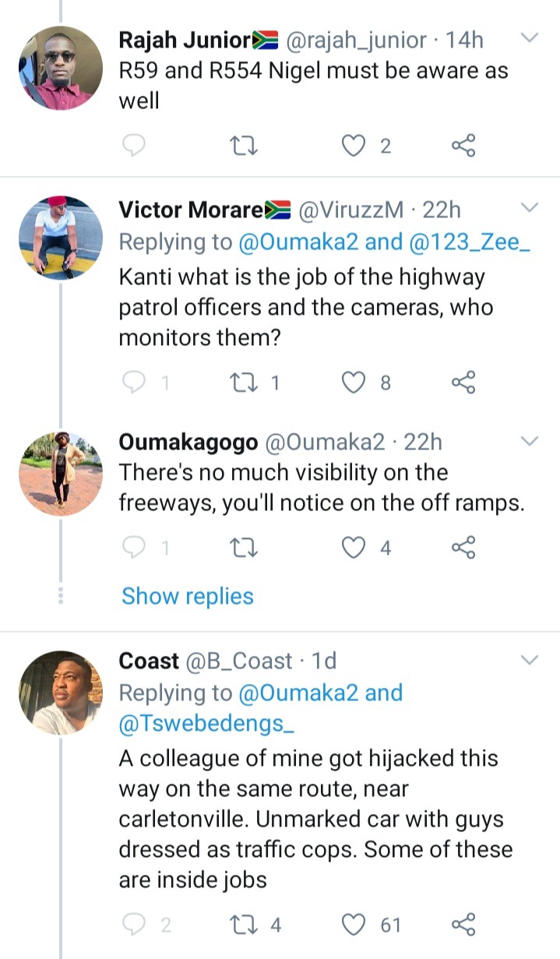This screenshot has height=959, width=560.
Task: Reply to Victor Morare's tweet
Action: pos(135,382)
